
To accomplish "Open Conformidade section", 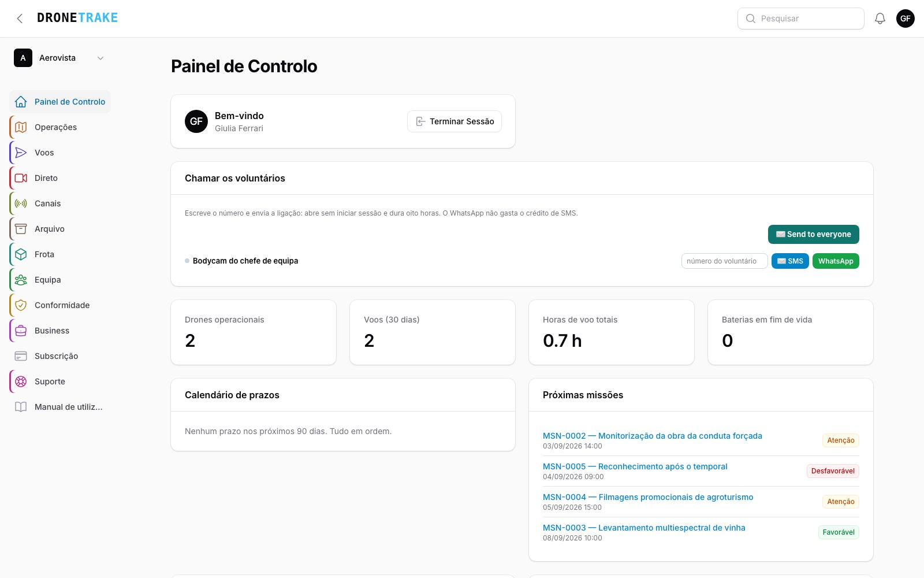I will (x=60, y=305).
